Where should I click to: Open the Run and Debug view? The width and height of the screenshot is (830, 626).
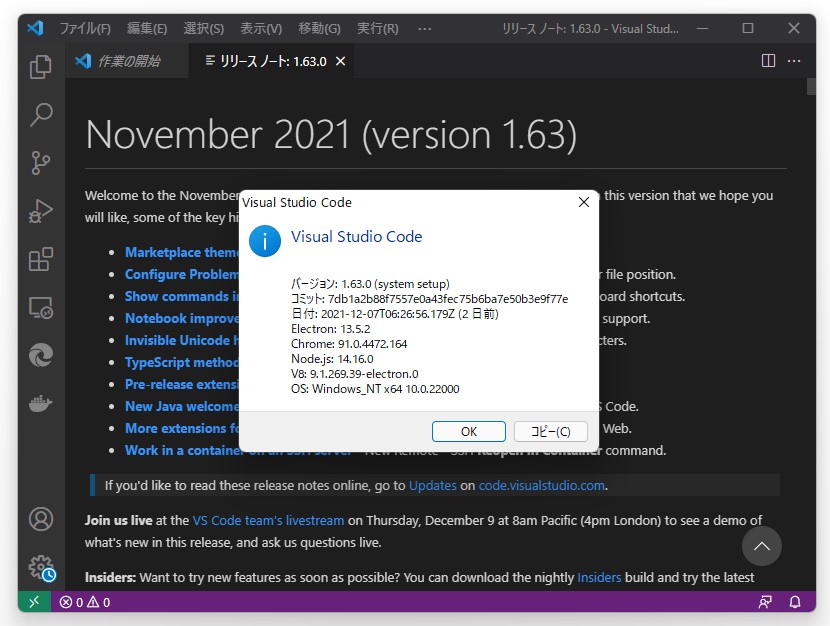tap(40, 211)
